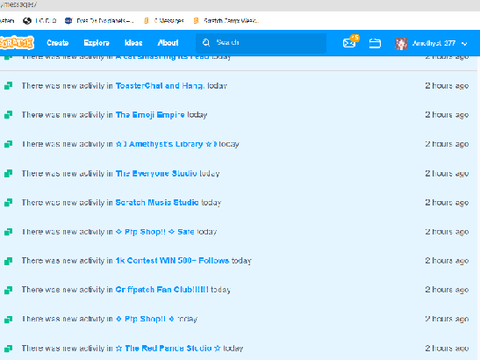Click studio icon beside Scratch Music Studio
The width and height of the screenshot is (480, 360).
tap(8, 202)
